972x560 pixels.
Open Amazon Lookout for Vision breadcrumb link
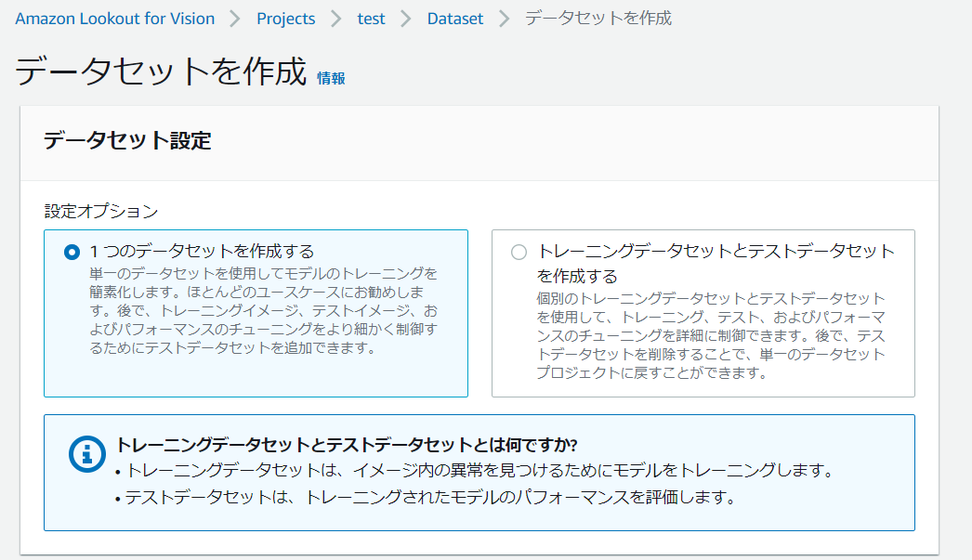(114, 19)
